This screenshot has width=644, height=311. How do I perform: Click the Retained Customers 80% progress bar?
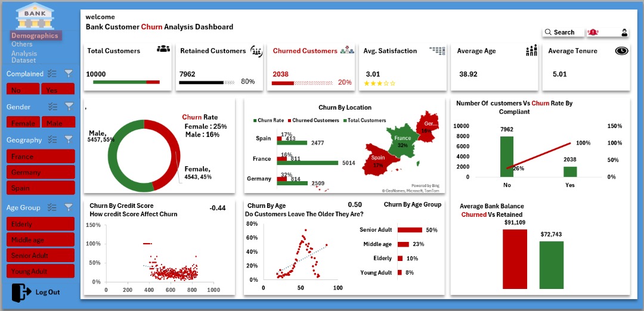point(206,82)
